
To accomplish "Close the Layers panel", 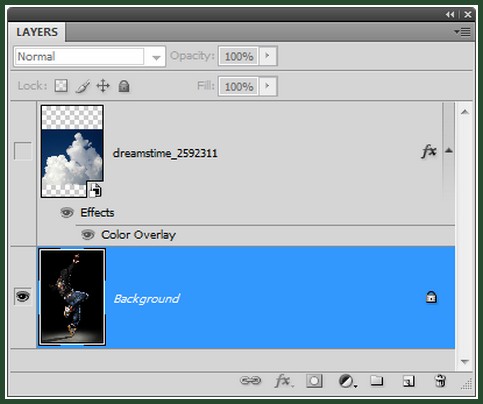I will pos(468,15).
